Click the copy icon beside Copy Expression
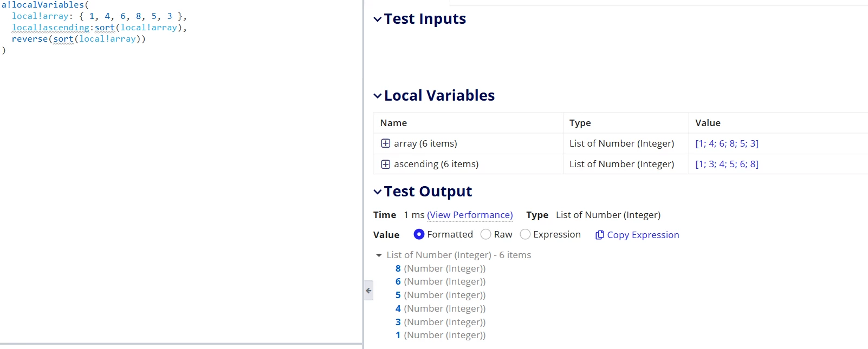 [x=600, y=235]
